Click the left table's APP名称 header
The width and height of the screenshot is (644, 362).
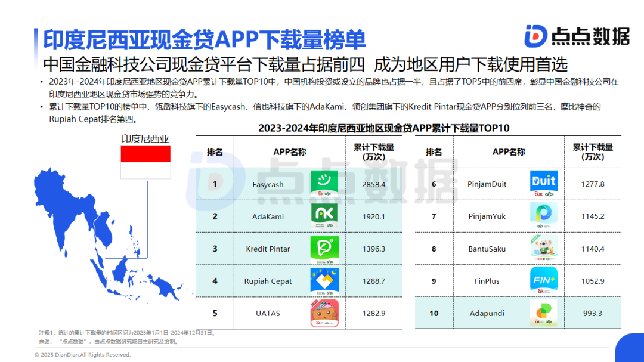coord(290,152)
